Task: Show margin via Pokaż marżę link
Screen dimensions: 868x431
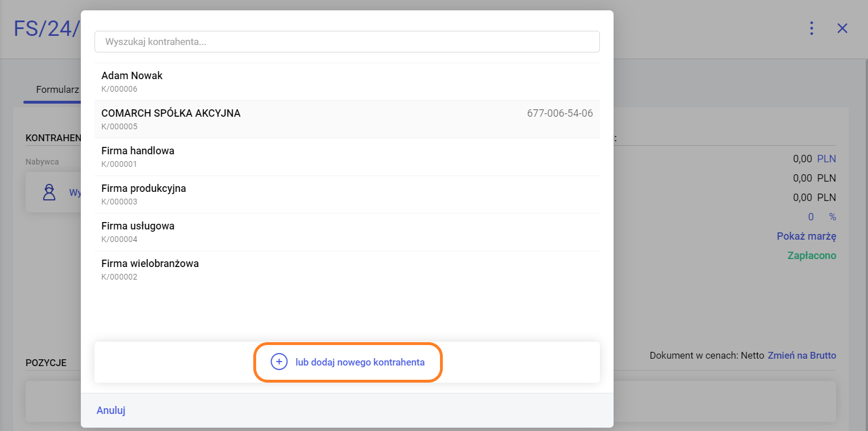Action: pos(806,236)
